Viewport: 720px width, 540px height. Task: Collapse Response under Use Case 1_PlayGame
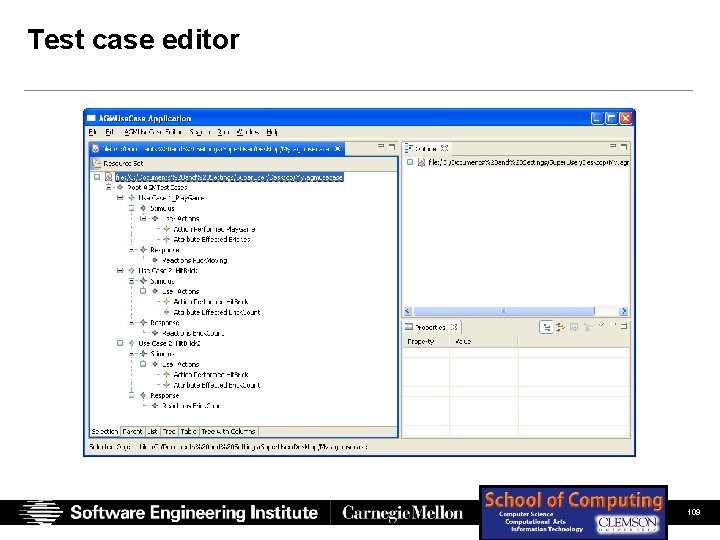point(131,250)
